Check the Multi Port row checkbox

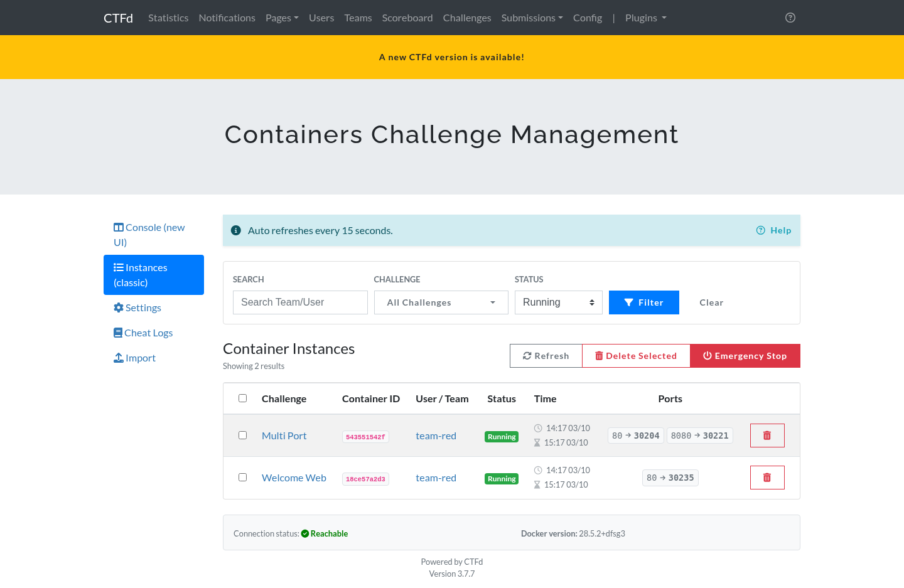click(x=243, y=436)
